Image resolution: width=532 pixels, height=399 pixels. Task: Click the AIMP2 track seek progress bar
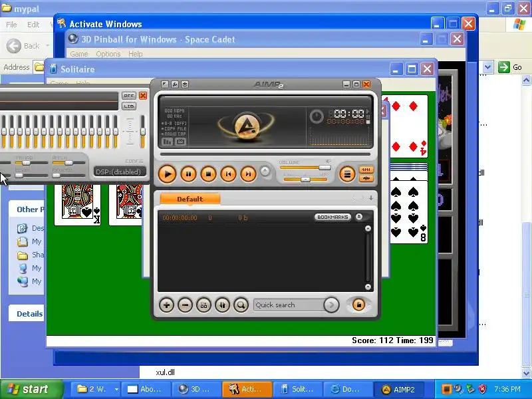[x=265, y=154]
